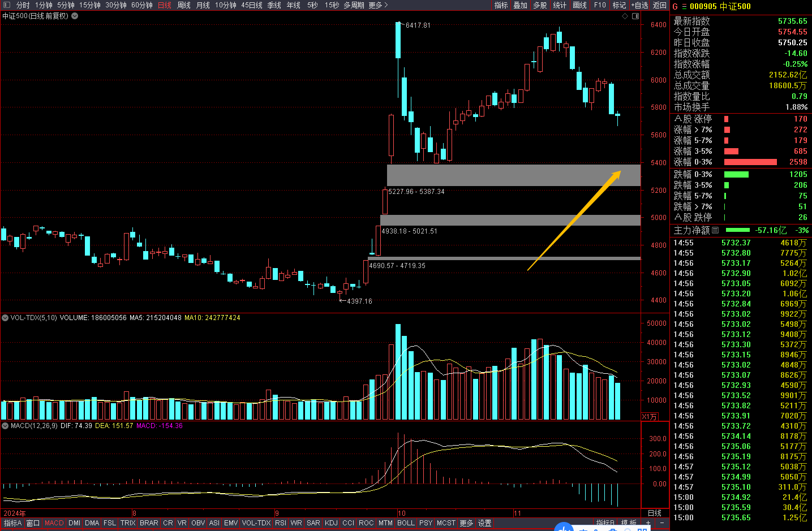Select the 1分钟 timeframe
812x531 pixels.
click(x=44, y=5)
